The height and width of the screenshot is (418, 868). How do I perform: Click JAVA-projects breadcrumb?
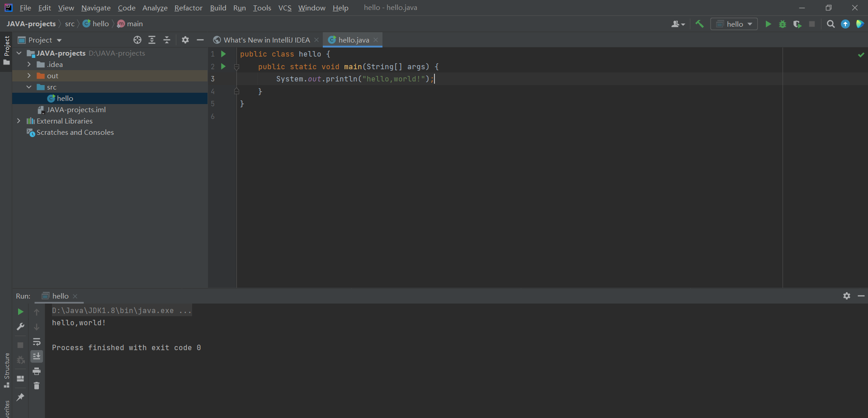(x=31, y=24)
